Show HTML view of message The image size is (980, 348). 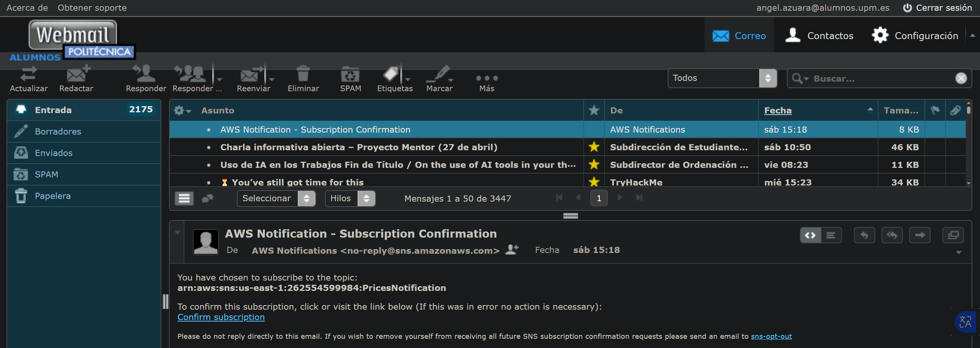[x=810, y=235]
